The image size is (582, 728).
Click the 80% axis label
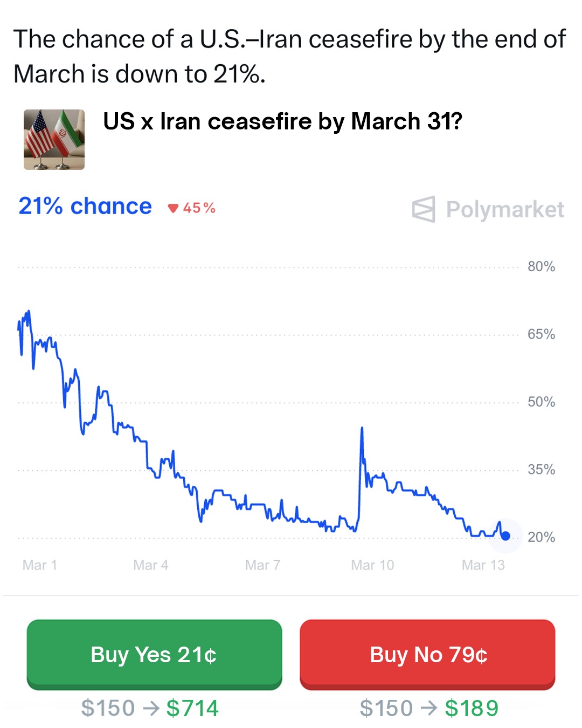[x=541, y=266]
